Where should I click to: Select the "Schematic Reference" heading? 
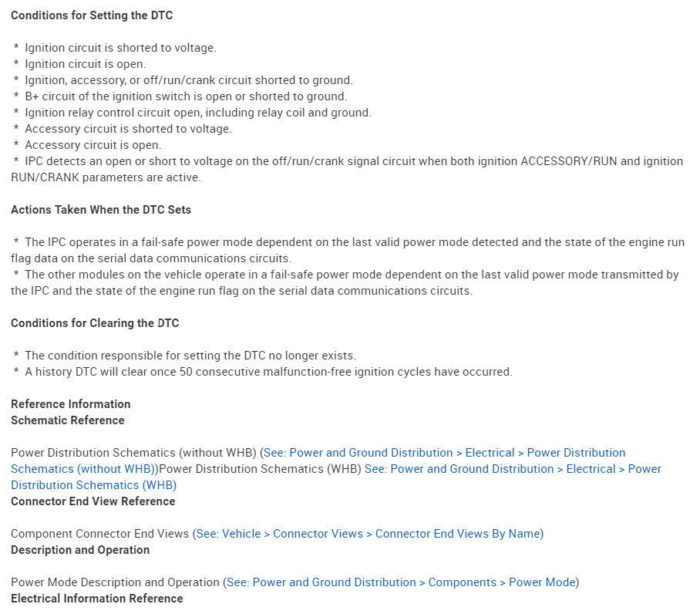(x=68, y=420)
